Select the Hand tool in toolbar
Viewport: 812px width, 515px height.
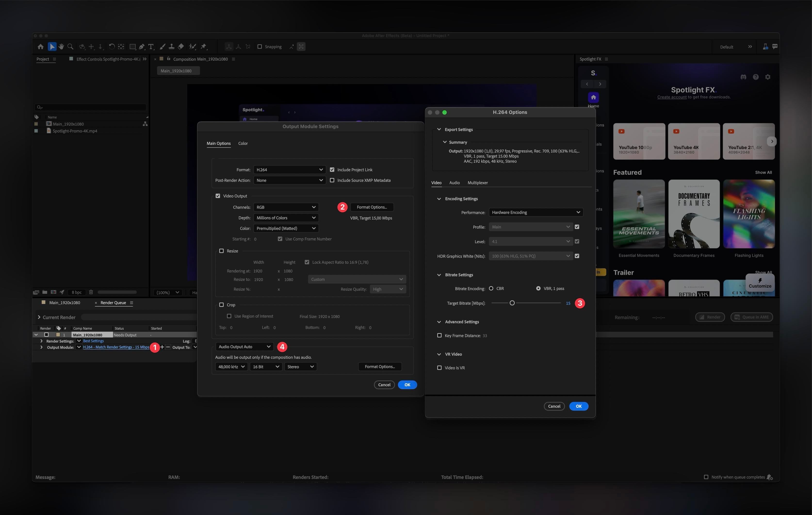61,47
